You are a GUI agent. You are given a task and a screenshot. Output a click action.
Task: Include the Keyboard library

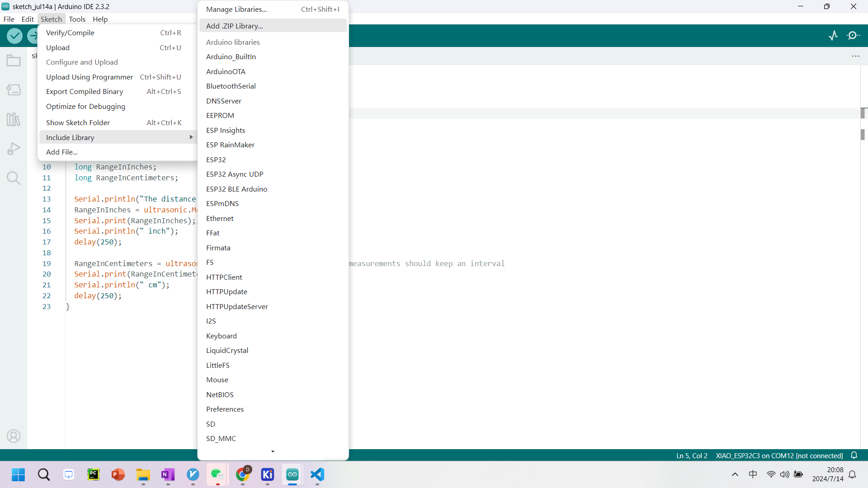click(x=273, y=336)
